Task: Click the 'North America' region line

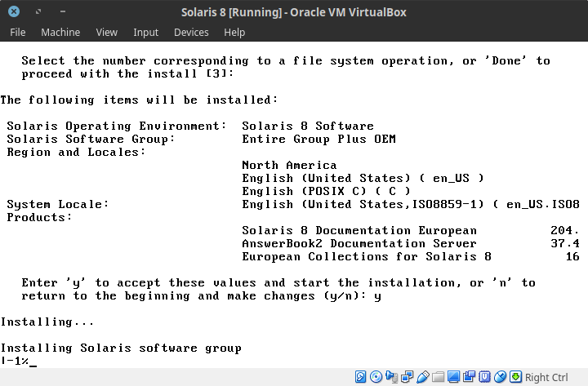Action: pos(289,166)
